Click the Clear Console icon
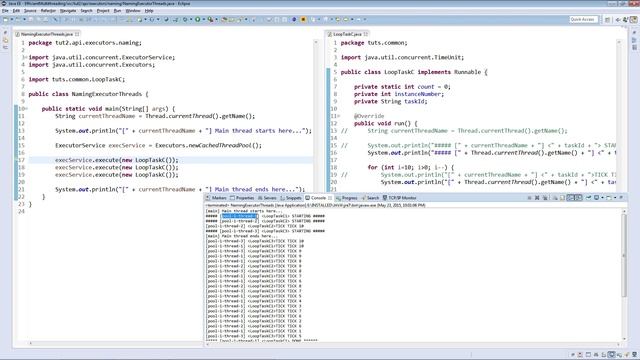Image resolution: width=640 pixels, height=360 pixels. [555, 198]
